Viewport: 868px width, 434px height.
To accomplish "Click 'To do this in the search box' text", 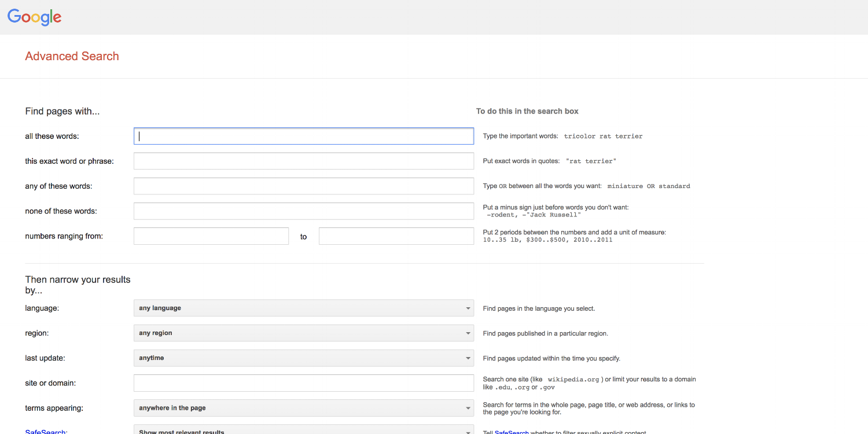I will (x=527, y=111).
